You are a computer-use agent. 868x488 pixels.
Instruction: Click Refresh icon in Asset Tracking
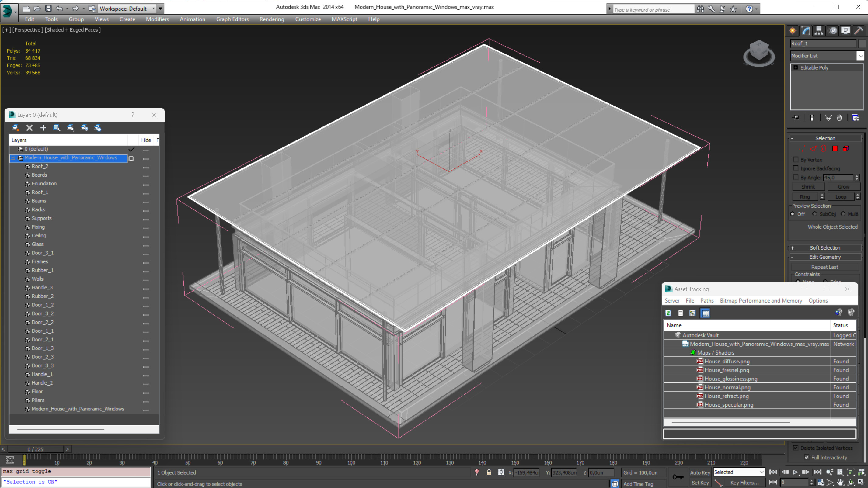668,313
